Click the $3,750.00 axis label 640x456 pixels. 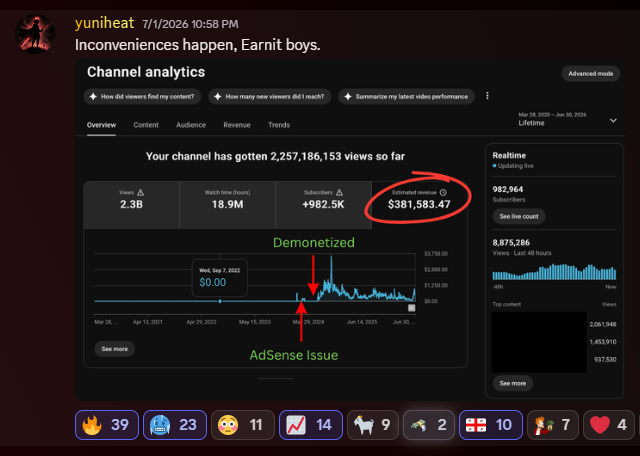tap(436, 254)
